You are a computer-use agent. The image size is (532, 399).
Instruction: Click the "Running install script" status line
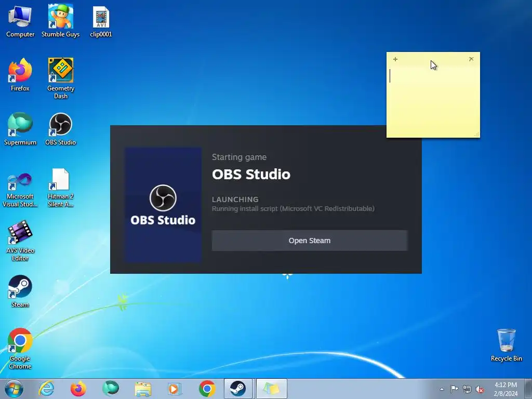click(293, 209)
